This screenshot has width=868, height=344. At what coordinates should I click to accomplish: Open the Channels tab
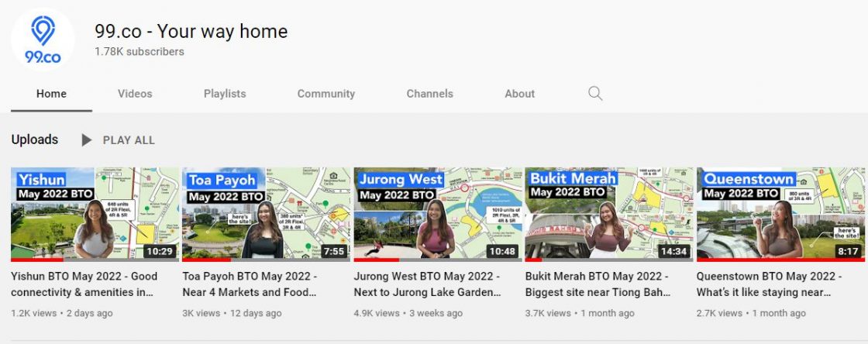pos(429,94)
